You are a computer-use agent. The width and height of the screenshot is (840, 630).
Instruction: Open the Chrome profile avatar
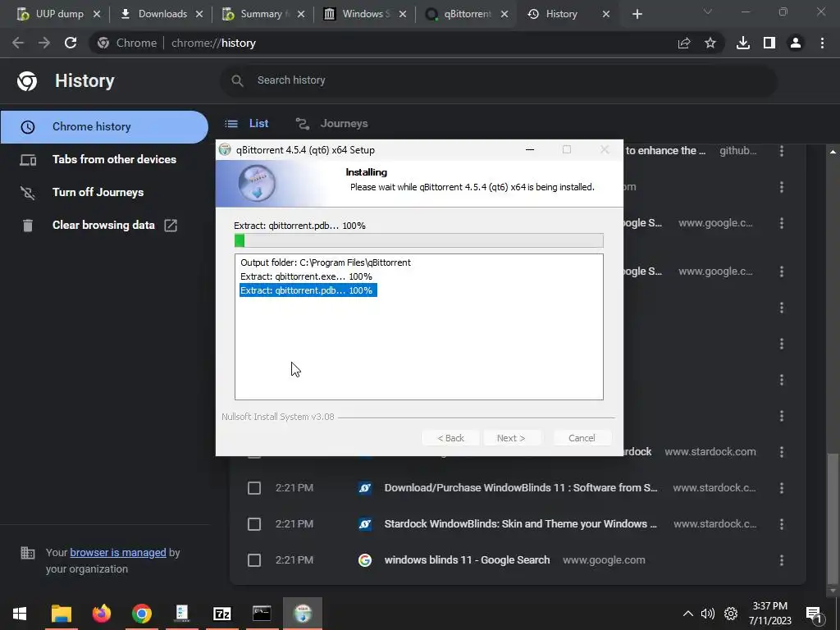[x=796, y=43]
